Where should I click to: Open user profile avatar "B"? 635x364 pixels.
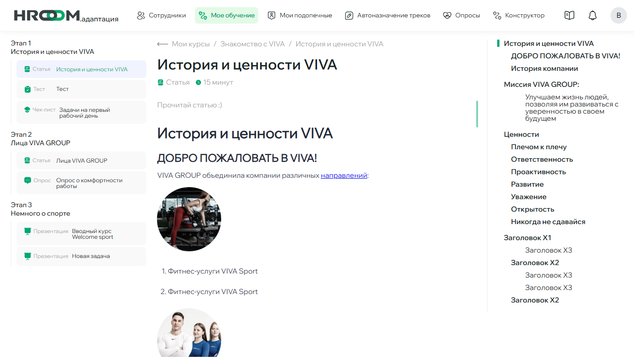click(x=618, y=16)
